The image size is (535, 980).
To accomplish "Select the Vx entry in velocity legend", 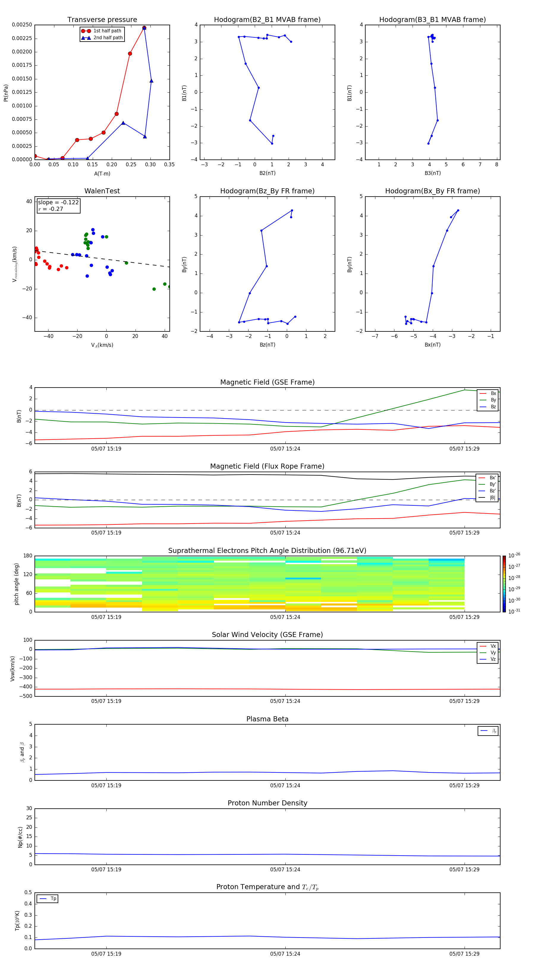I will point(488,646).
